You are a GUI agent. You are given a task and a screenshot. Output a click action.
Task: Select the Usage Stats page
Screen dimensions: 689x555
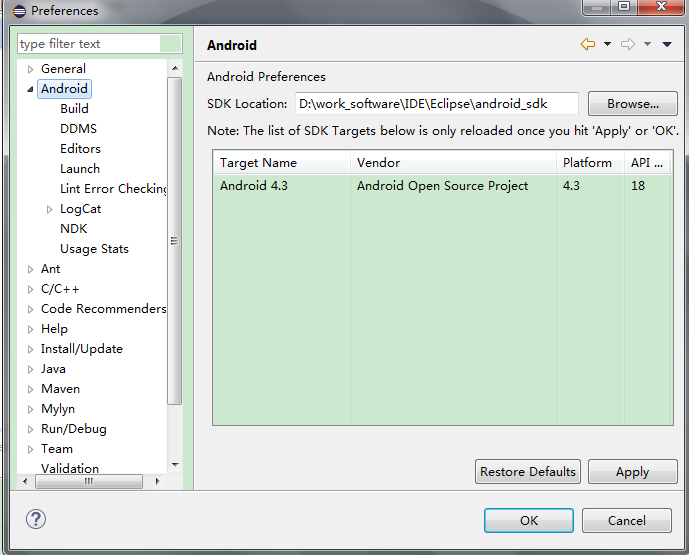point(94,249)
